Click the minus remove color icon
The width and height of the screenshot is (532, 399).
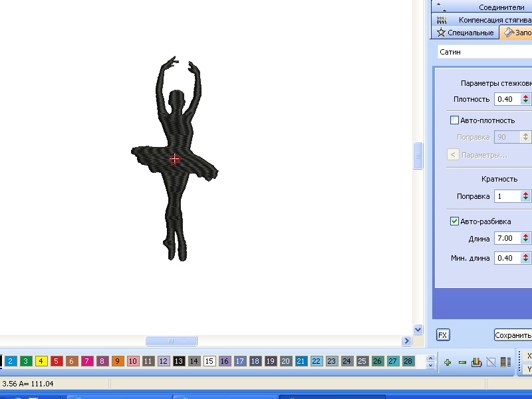point(462,362)
